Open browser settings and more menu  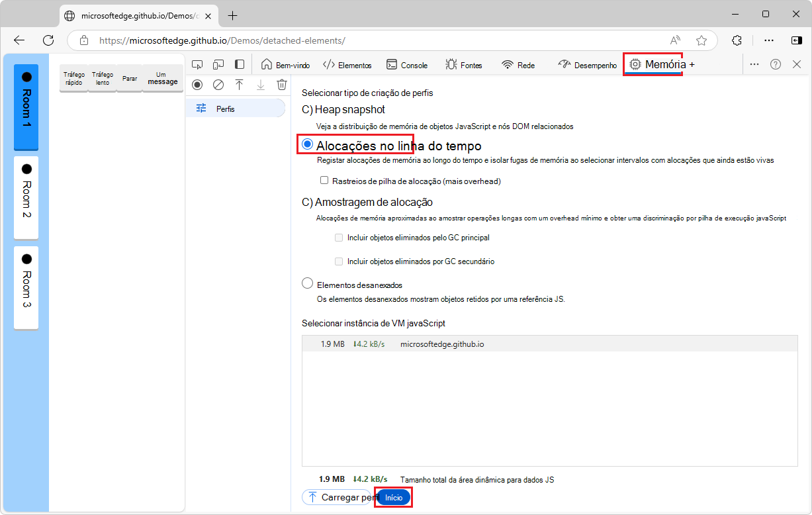point(769,40)
